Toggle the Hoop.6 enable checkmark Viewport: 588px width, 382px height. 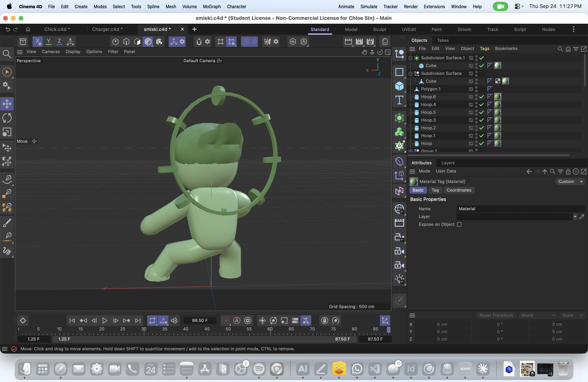pos(481,97)
